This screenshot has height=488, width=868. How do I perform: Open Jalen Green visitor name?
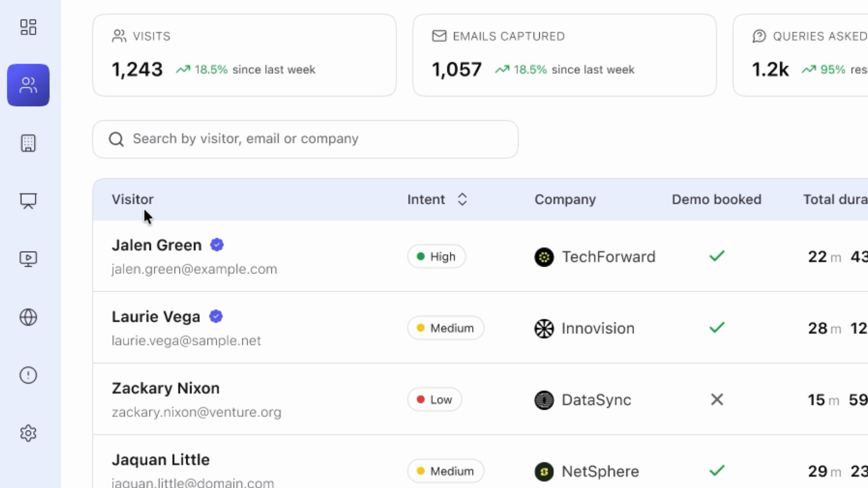tap(156, 245)
